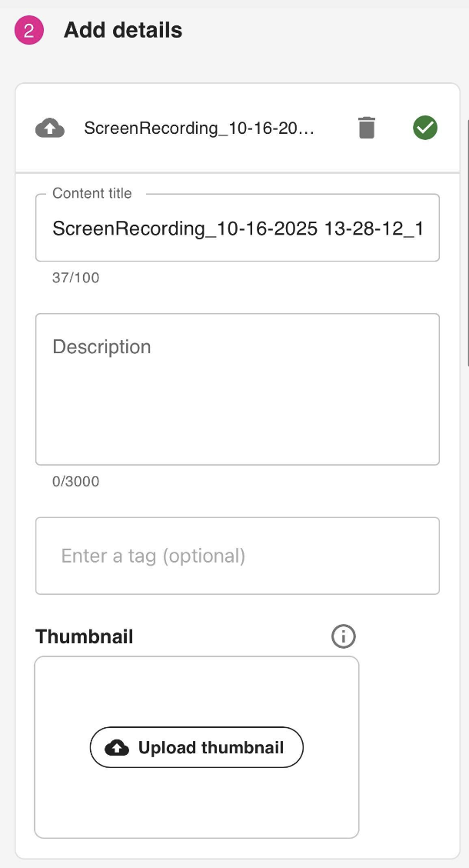Click the Add details section heading
The height and width of the screenshot is (868, 469).
[x=123, y=31]
